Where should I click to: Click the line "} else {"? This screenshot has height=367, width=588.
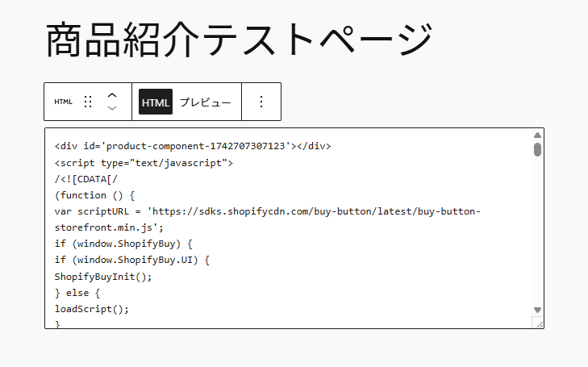click(77, 293)
